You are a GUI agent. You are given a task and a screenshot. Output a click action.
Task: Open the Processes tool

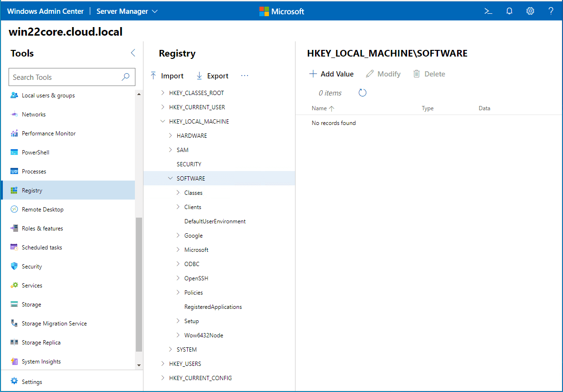point(34,171)
